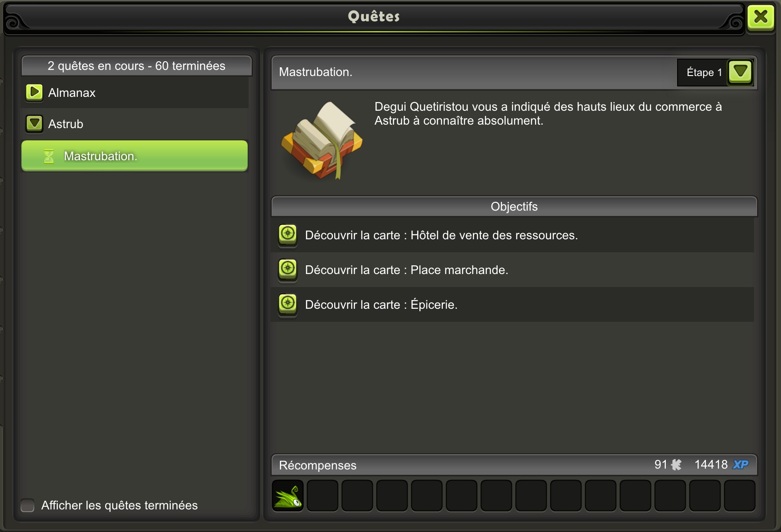
Task: Click the hourglass icon on Mastrubation quest
Action: [x=49, y=156]
